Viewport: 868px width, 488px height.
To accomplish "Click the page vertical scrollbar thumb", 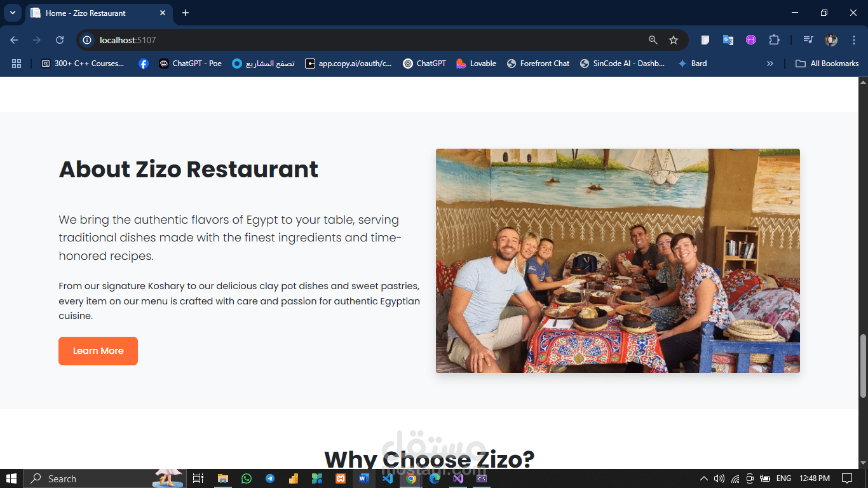I will (863, 367).
